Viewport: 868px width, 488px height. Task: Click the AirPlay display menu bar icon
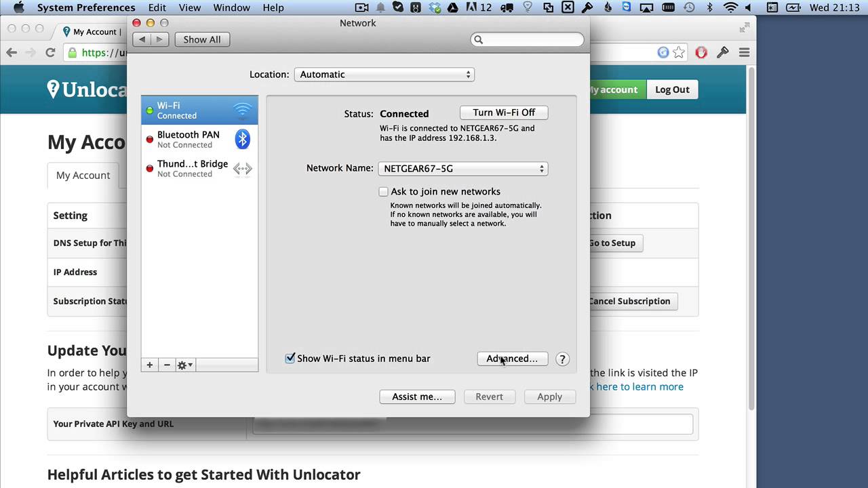click(647, 7)
